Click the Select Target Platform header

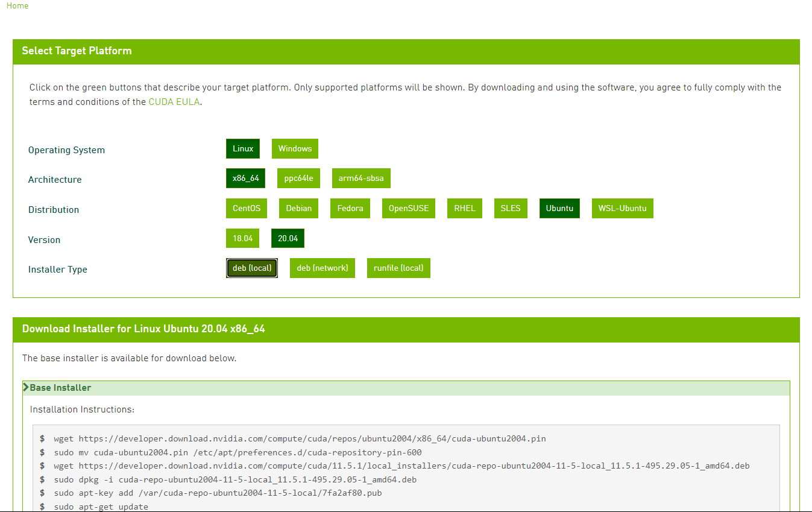coord(406,51)
